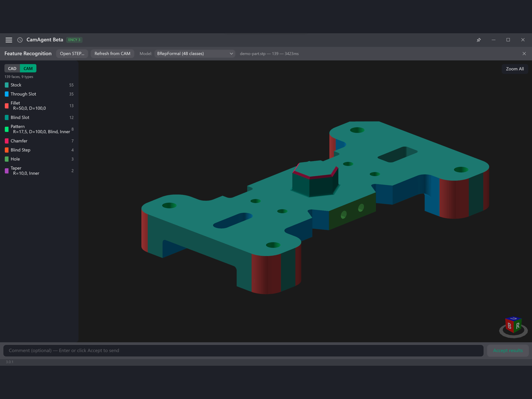
Task: Click the Comment input field
Action: tap(243, 350)
